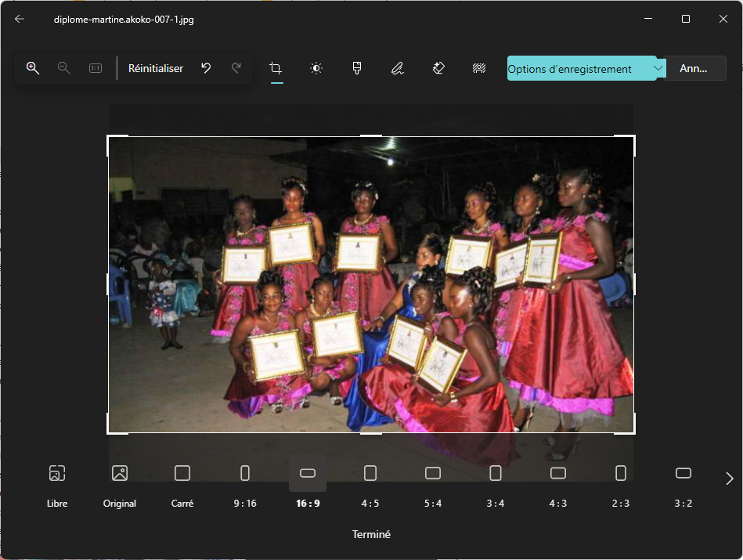Screen dimensions: 743x560
Task: Select the Carré square ratio
Action: point(182,485)
